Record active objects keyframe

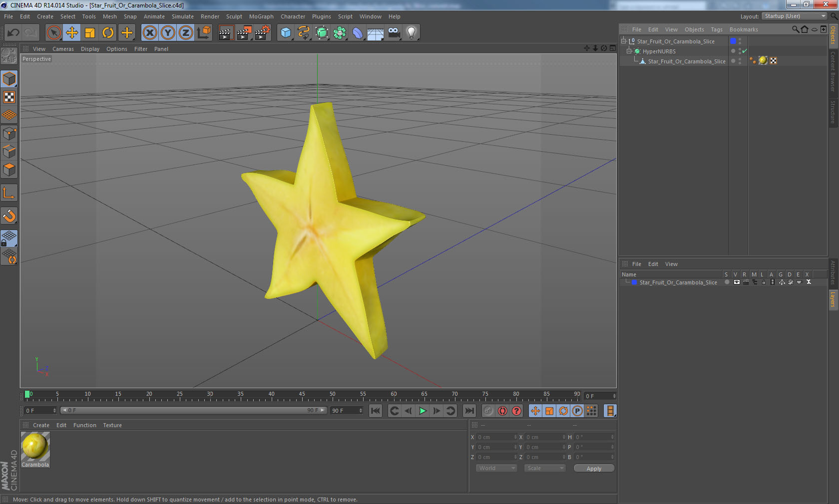pos(488,411)
